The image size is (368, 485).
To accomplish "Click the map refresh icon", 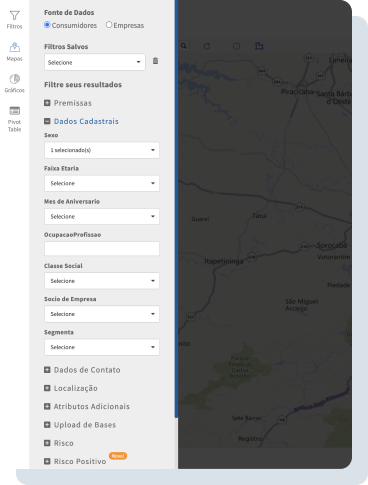I will (207, 46).
